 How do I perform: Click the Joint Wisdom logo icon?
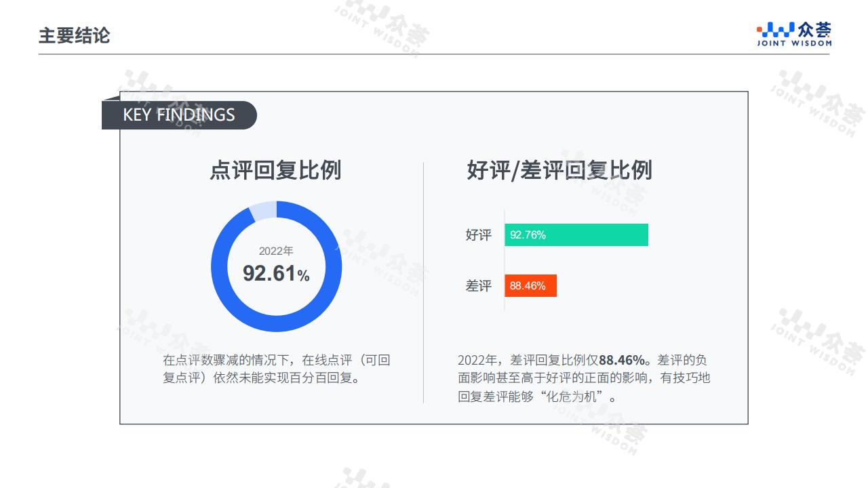(x=776, y=30)
